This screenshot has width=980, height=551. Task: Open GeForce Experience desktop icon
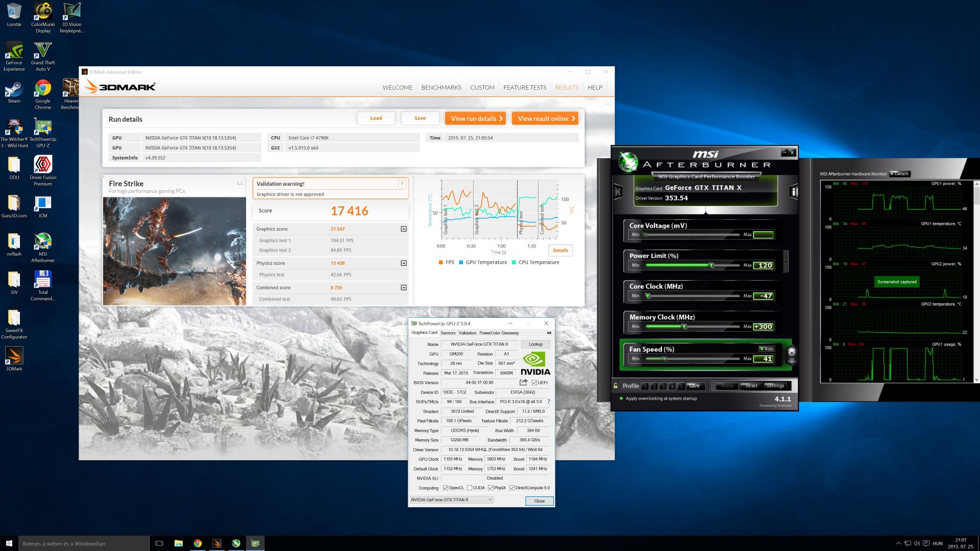point(14,56)
